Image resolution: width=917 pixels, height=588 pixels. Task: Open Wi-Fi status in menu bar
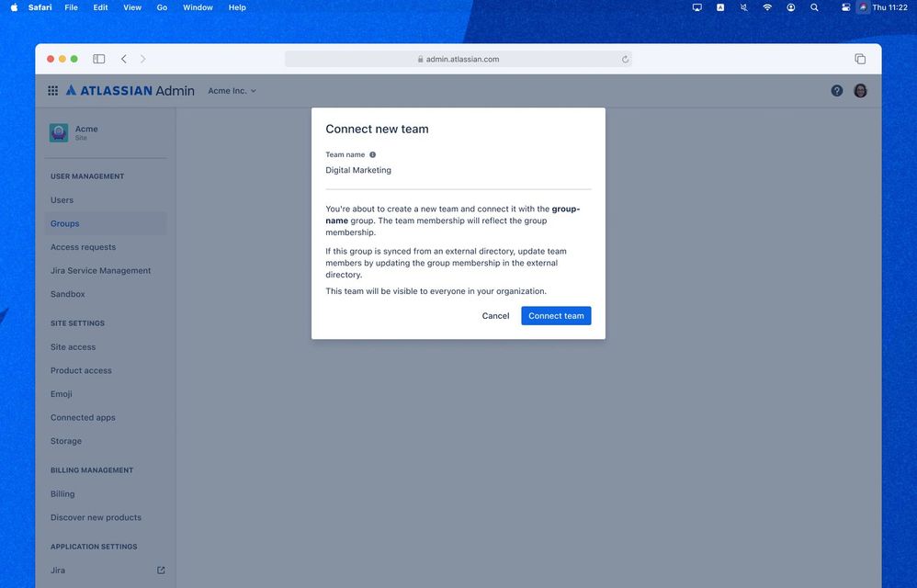point(767,7)
